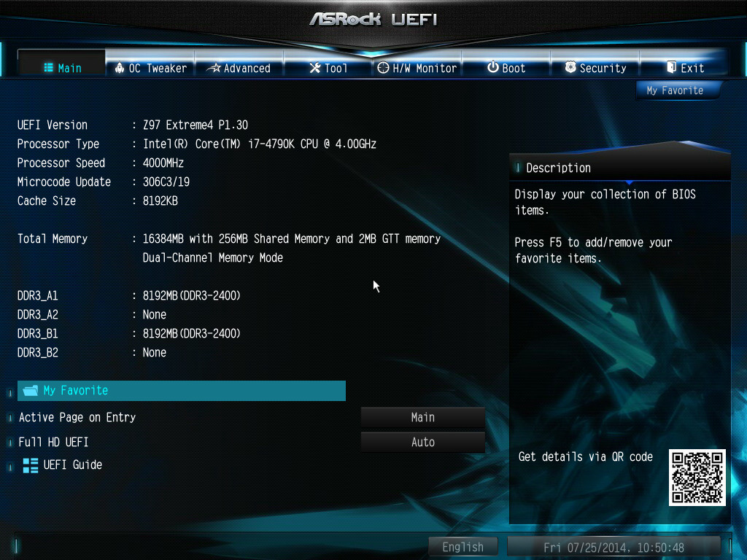Click the Advanced star icon

pos(214,68)
